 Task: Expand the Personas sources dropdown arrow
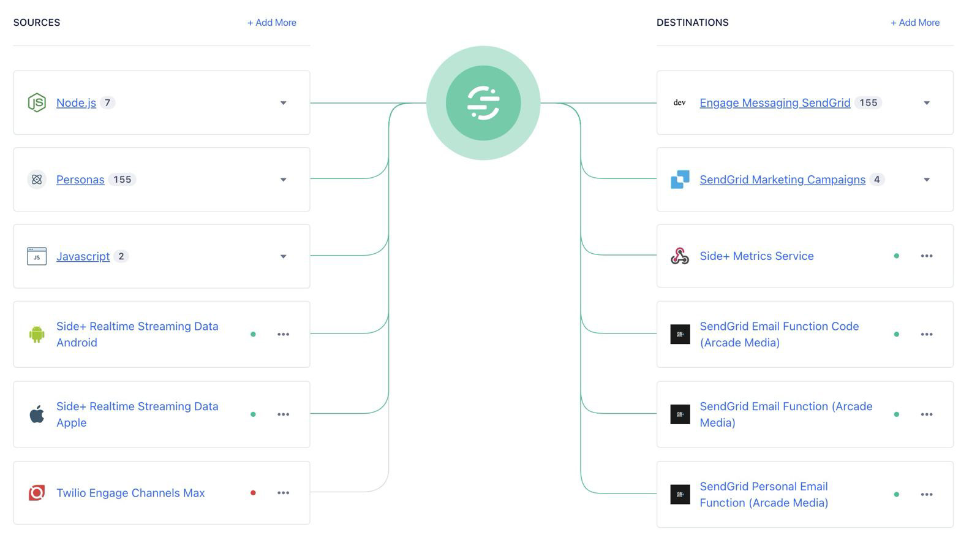coord(283,180)
